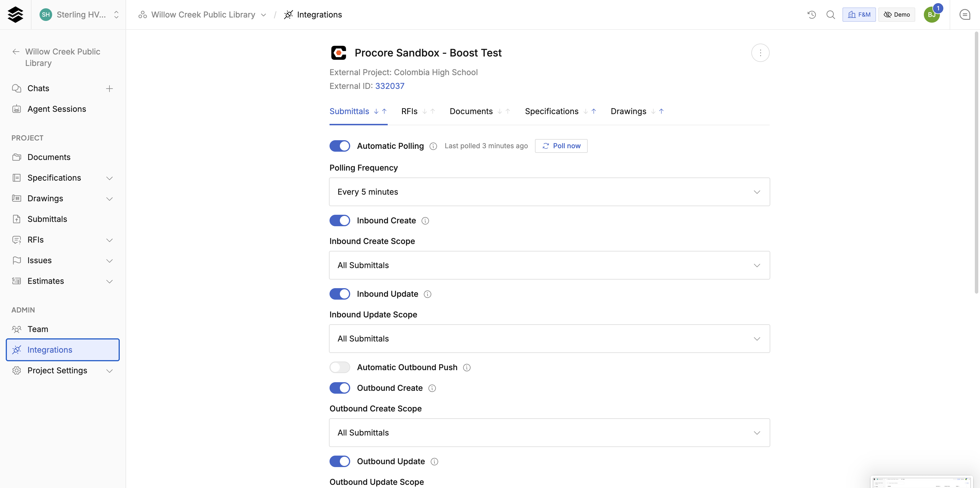Screen dimensions: 980x488
Task: Click the Chats bubble icon in sidebar
Action: point(16,88)
